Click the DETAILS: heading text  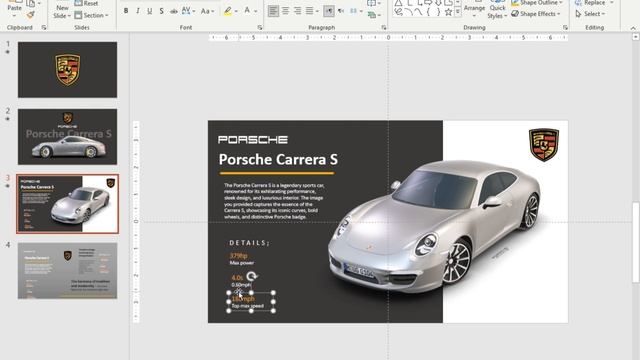249,243
